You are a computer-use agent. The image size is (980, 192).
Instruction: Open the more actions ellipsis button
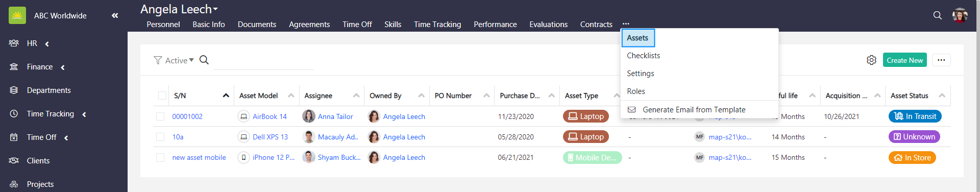[x=941, y=60]
